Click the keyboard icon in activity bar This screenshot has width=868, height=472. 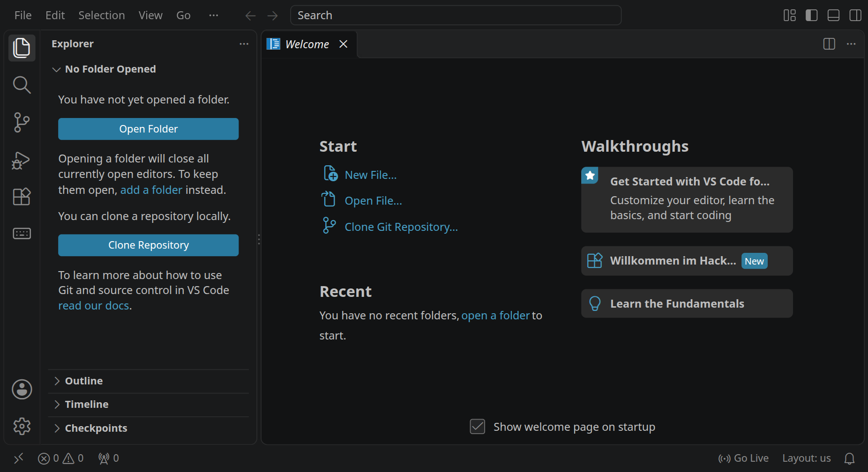tap(22, 233)
